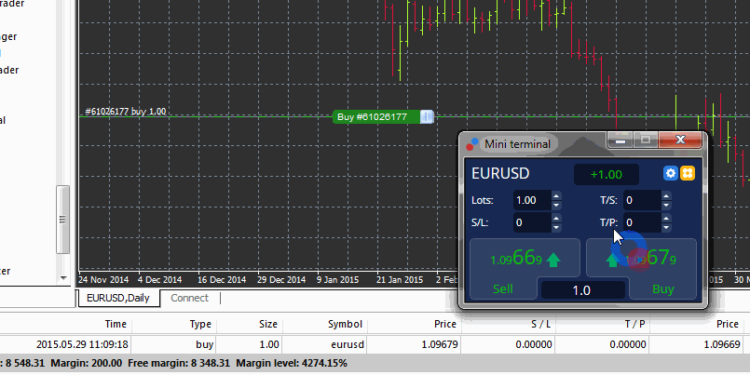Image resolution: width=750 pixels, height=375 pixels.
Task: Click the 16 Dec 2014 date label
Action: [221, 279]
